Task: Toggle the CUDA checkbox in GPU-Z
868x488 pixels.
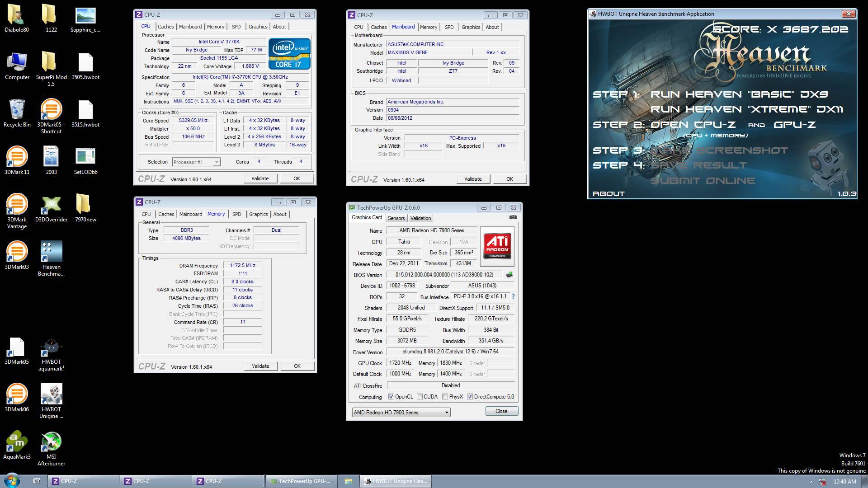Action: pyautogui.click(x=420, y=397)
